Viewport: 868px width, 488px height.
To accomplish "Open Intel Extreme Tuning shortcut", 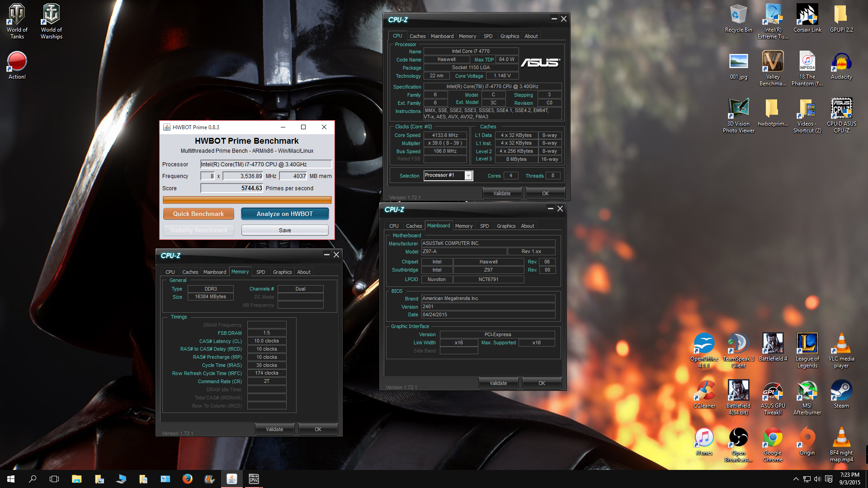I will click(773, 21).
